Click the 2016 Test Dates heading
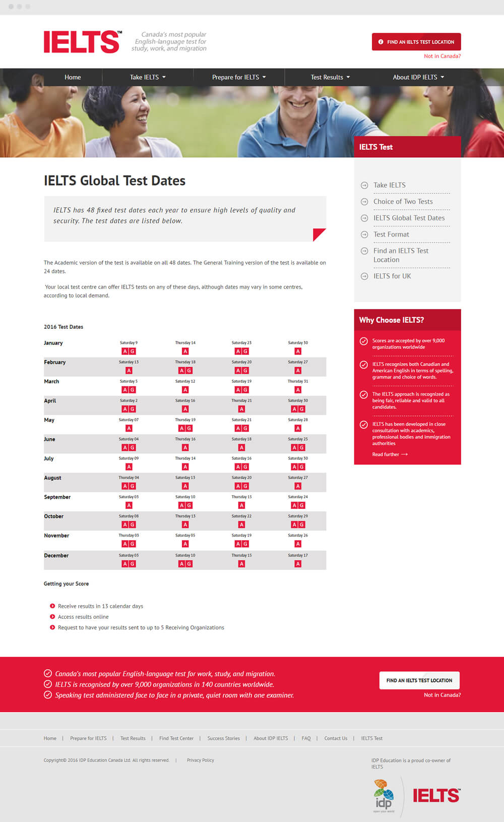The height and width of the screenshot is (822, 504). tap(64, 327)
